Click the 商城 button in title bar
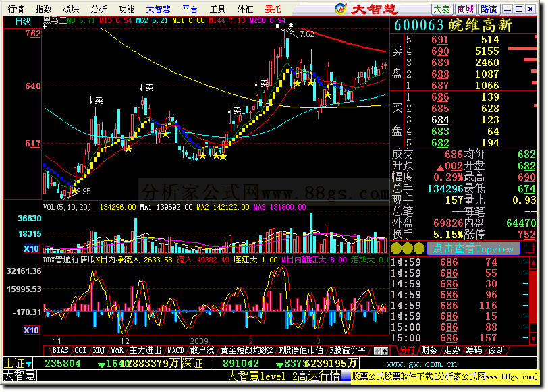This screenshot has height=392, width=548. pyautogui.click(x=465, y=9)
